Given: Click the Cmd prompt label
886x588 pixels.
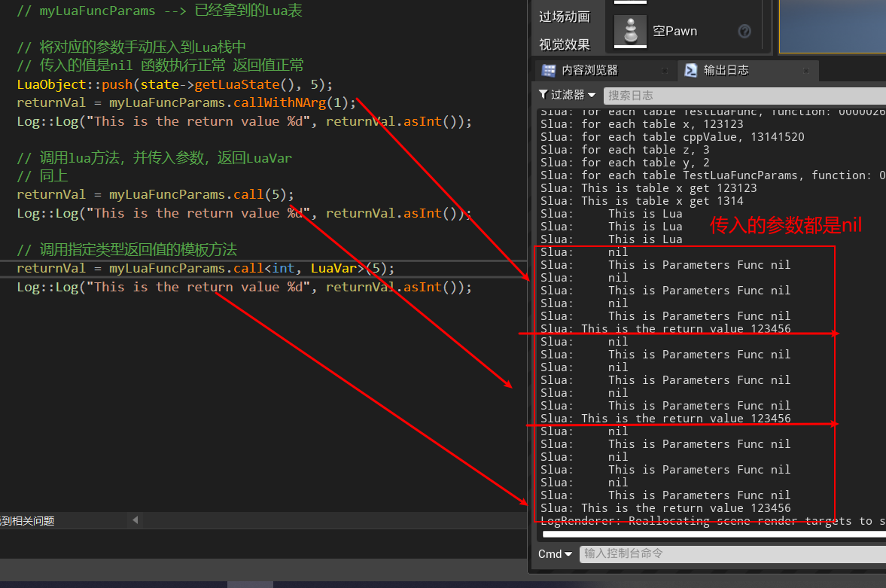Looking at the screenshot, I should (548, 553).
